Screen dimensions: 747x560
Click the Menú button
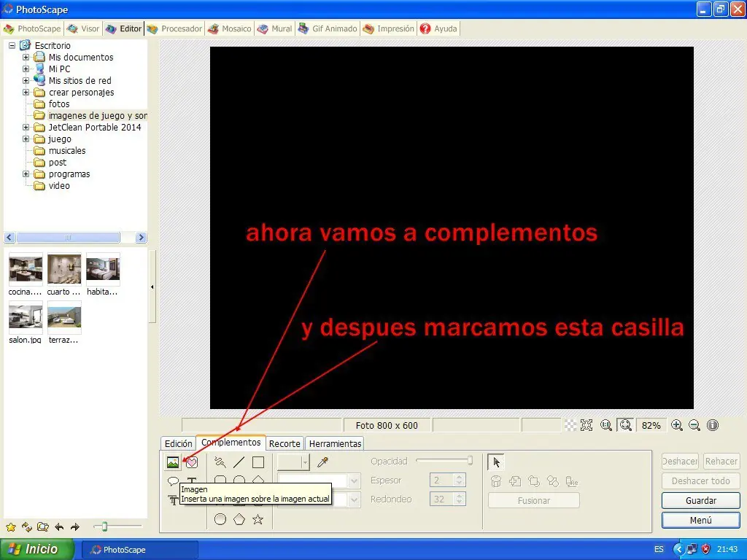click(700, 520)
